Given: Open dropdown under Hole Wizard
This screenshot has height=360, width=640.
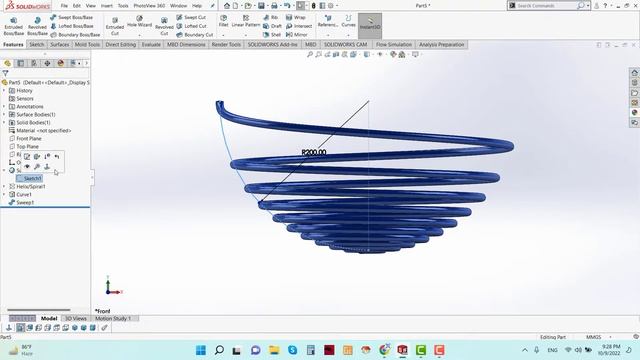Looking at the screenshot, I should pyautogui.click(x=140, y=35).
